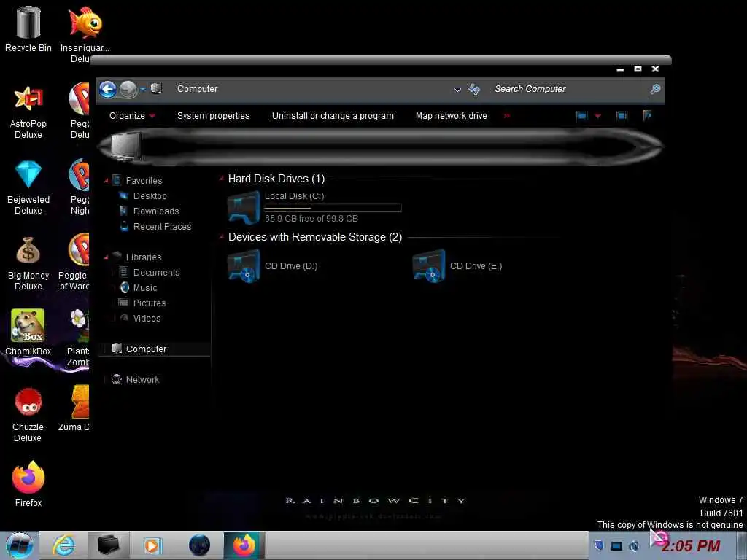747x560 pixels.
Task: Select the CD Drive (D:) icon
Action: click(x=244, y=265)
